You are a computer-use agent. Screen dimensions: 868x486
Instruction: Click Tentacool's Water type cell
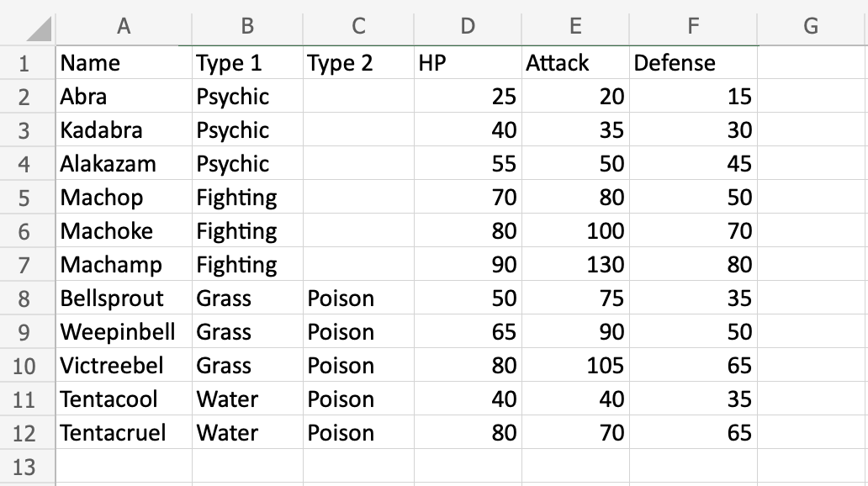(x=247, y=399)
